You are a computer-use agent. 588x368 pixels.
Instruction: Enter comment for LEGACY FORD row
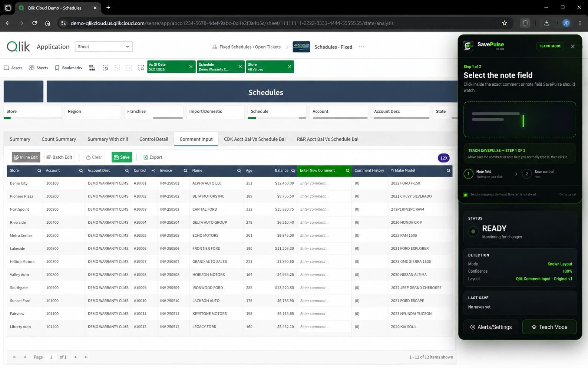(x=324, y=327)
